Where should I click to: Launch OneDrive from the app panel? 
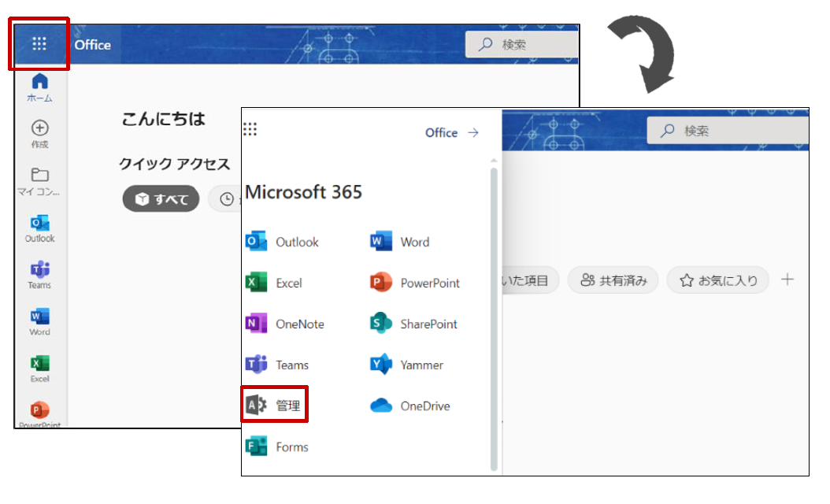(x=411, y=406)
